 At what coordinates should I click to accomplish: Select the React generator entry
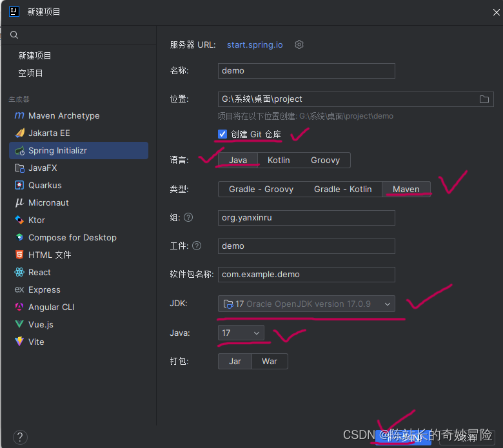coord(79,272)
